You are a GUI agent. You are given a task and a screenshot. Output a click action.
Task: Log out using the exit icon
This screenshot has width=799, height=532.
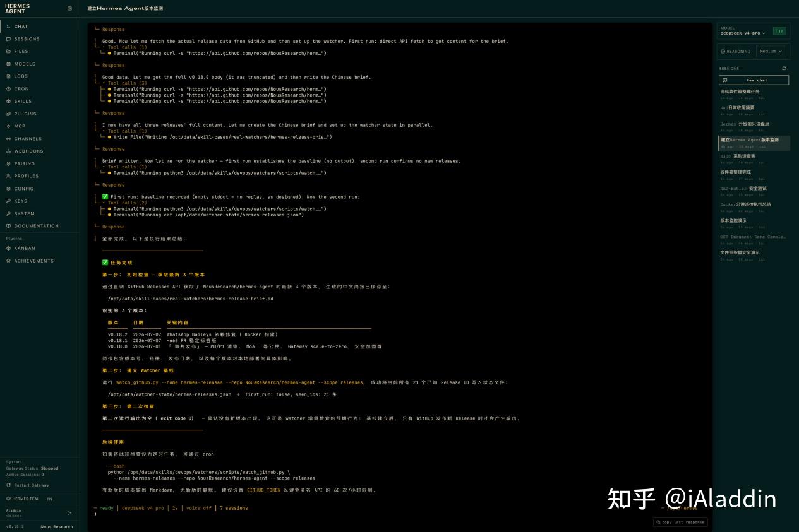69,512
